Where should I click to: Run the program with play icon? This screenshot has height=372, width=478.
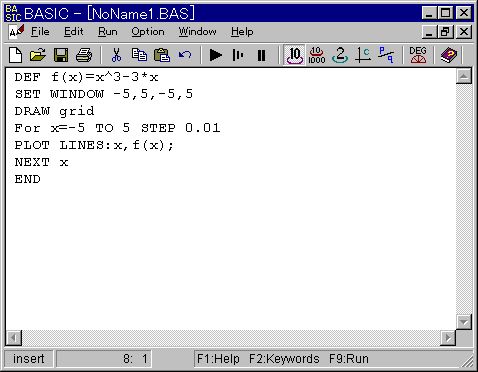coord(216,55)
